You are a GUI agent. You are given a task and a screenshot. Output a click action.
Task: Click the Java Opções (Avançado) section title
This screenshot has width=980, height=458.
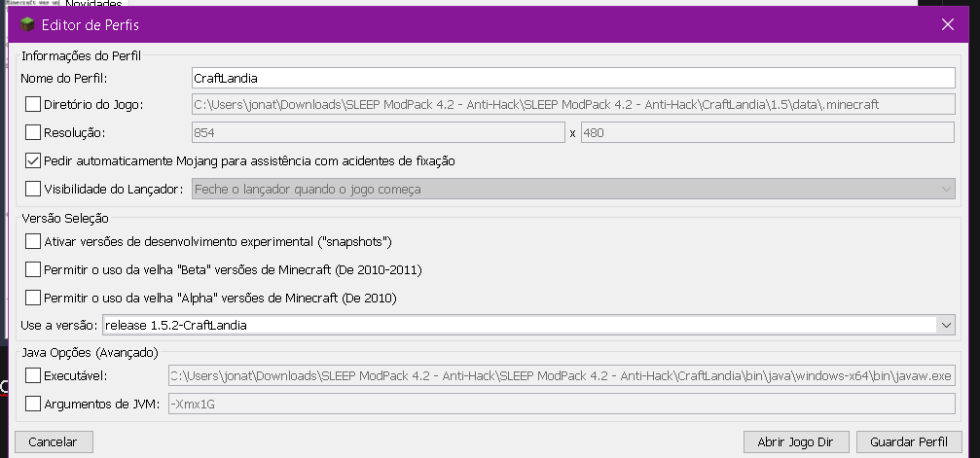(x=90, y=352)
